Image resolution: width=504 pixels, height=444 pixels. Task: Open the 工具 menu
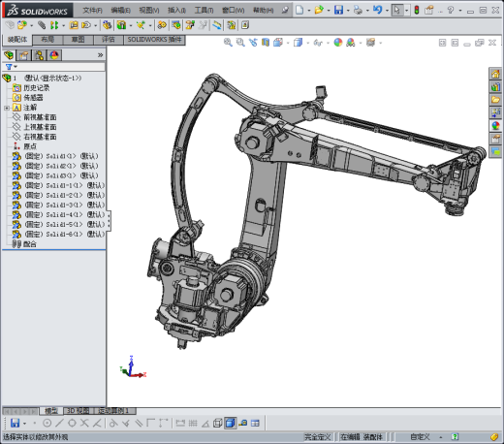click(204, 11)
